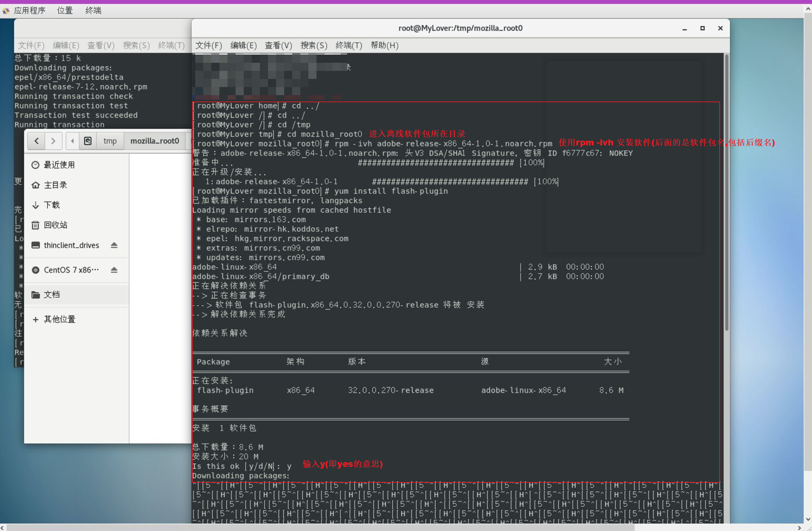The image size is (812, 531).
Task: Click path bar left scroll arrow
Action: [72, 141]
